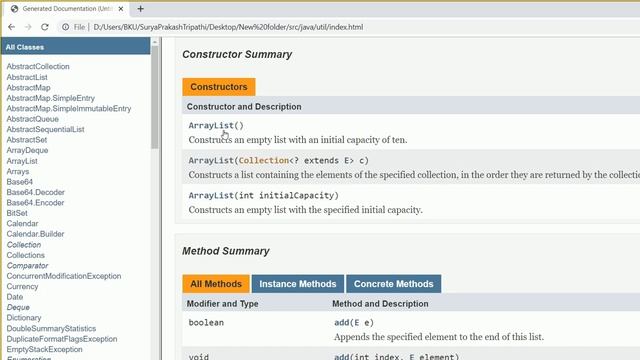Click the All Classes sidebar header

(76, 47)
